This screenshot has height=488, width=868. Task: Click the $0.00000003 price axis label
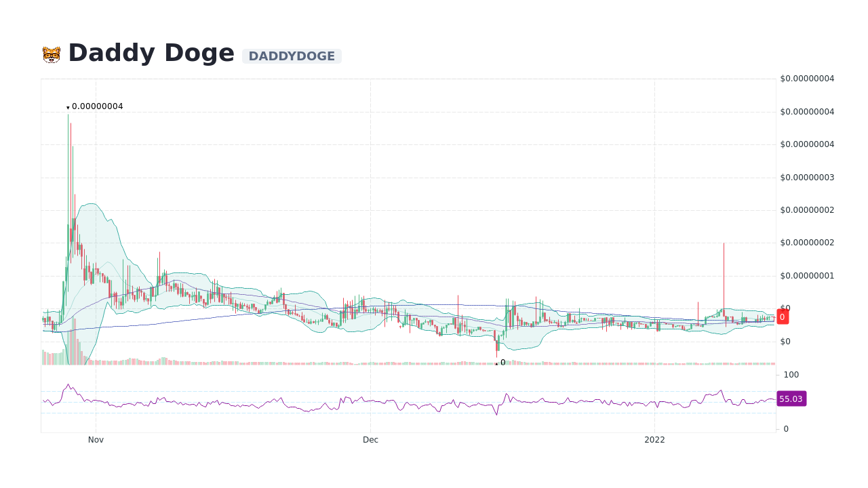(807, 178)
